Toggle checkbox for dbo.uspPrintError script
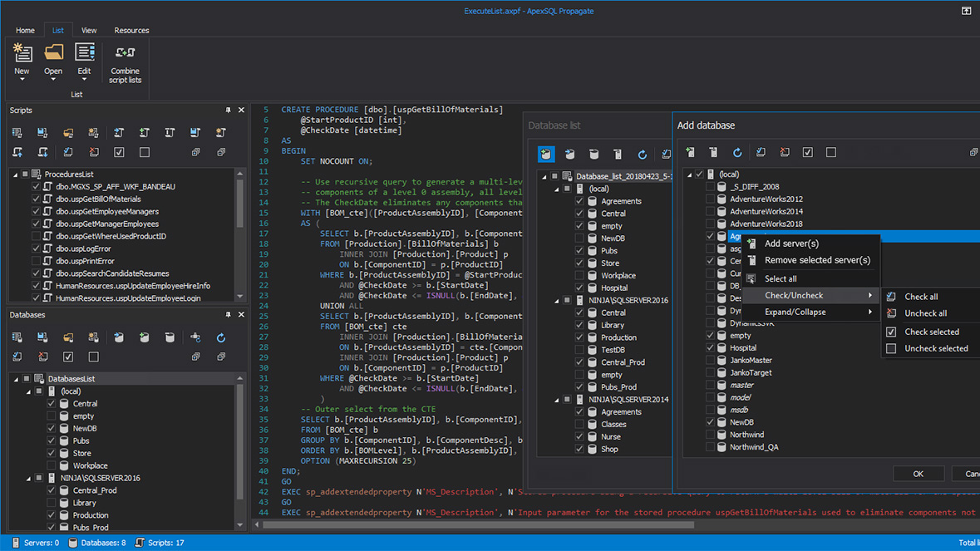 coord(36,261)
